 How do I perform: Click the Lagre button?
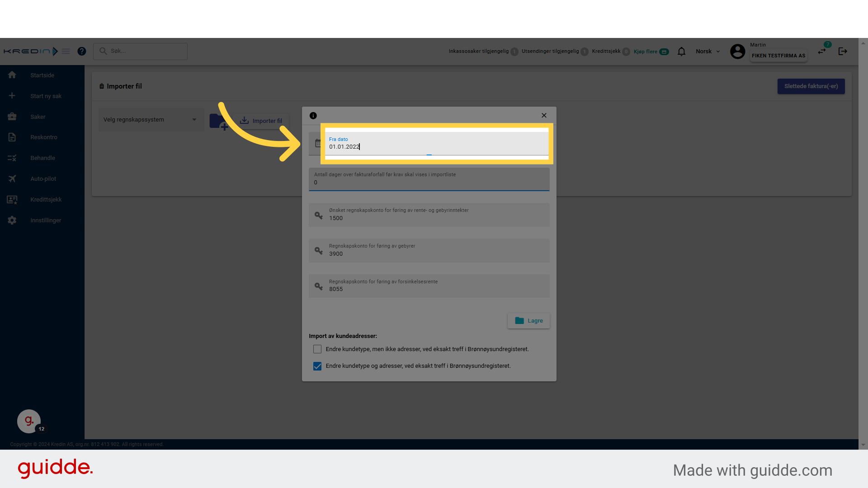528,321
